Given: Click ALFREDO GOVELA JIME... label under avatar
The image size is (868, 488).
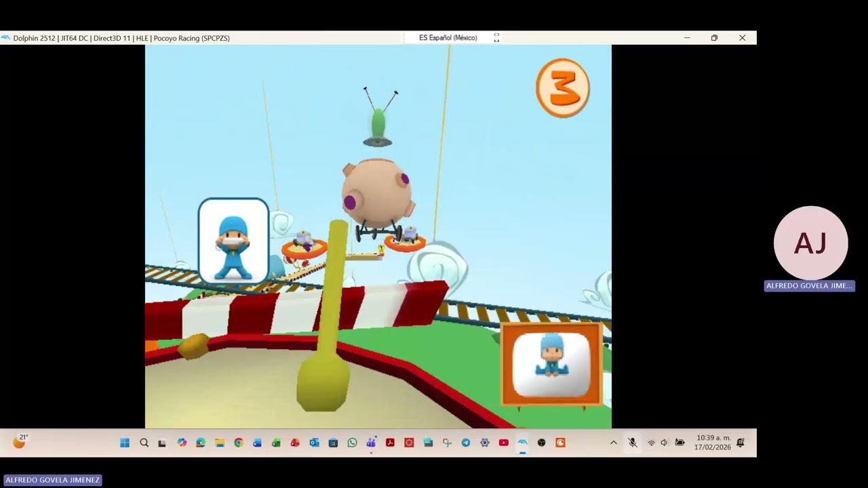Looking at the screenshot, I should click(809, 286).
